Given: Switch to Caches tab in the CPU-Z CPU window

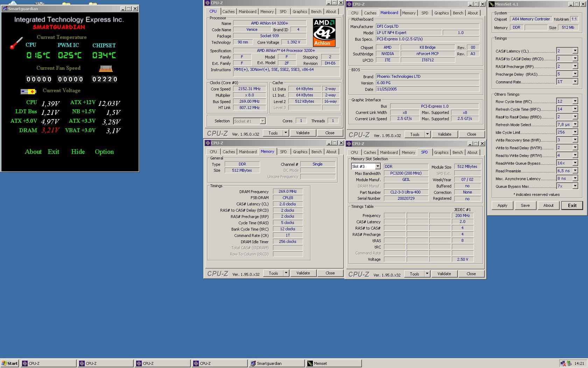Looking at the screenshot, I should coord(228,12).
